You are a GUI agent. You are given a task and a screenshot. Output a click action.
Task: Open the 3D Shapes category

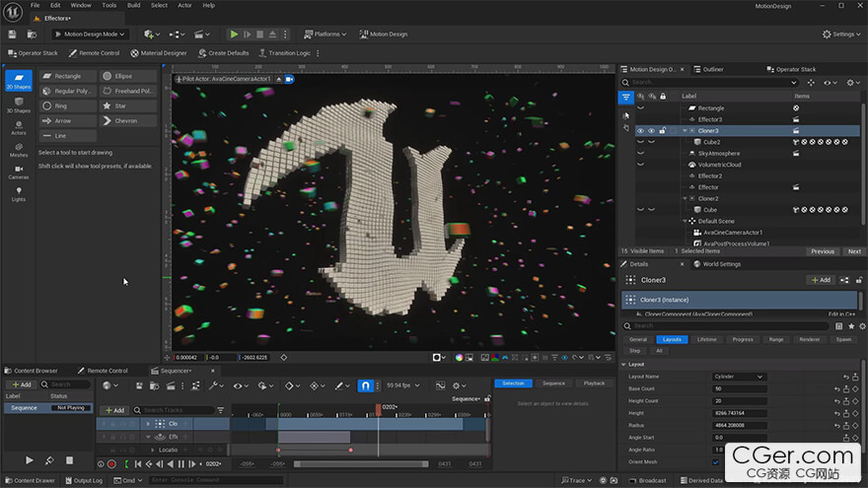pos(19,105)
